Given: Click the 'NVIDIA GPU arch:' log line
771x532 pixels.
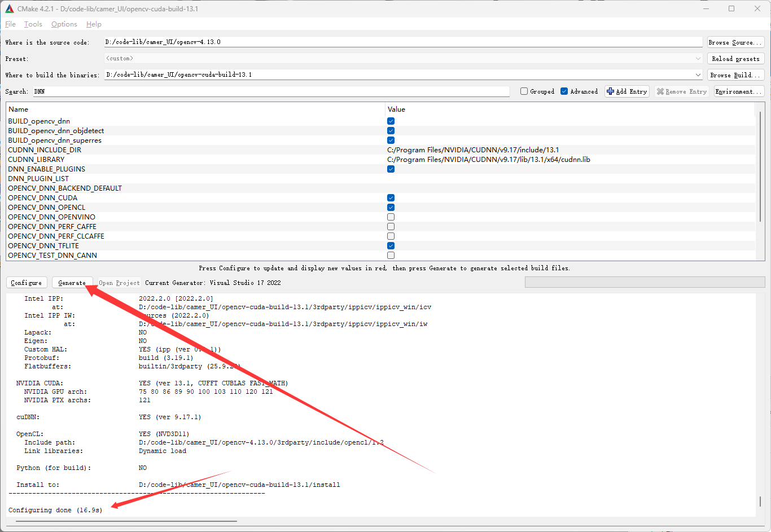Looking at the screenshot, I should coord(55,392).
